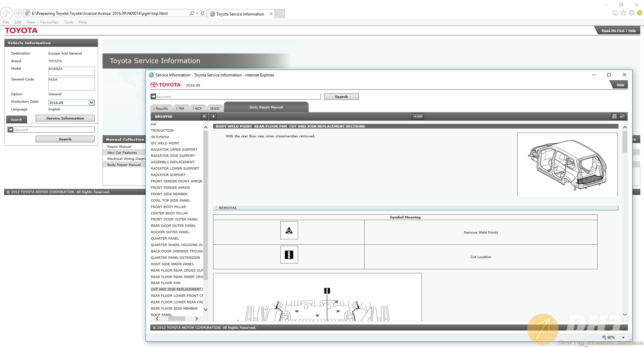The width and height of the screenshot is (644, 347).
Task: Open Help link in popup window
Action: pyautogui.click(x=620, y=85)
